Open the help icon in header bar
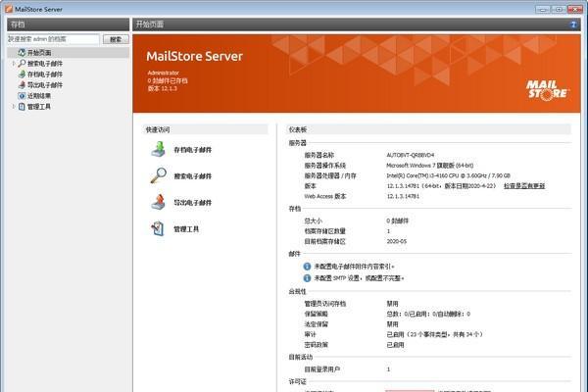Image resolution: width=588 pixels, height=392 pixels. (573, 24)
